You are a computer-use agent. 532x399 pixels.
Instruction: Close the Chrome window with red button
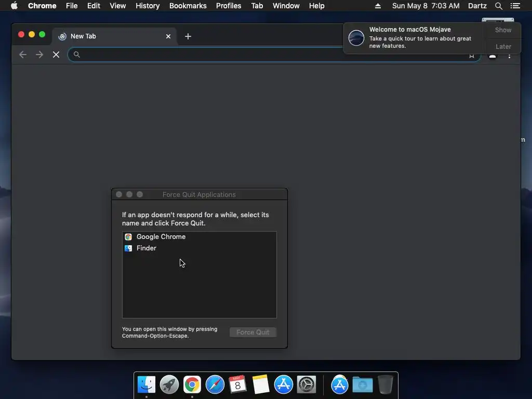click(x=21, y=35)
